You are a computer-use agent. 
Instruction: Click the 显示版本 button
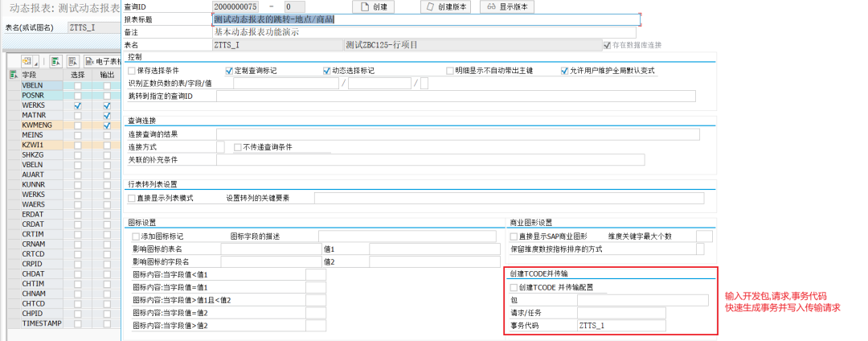click(507, 7)
